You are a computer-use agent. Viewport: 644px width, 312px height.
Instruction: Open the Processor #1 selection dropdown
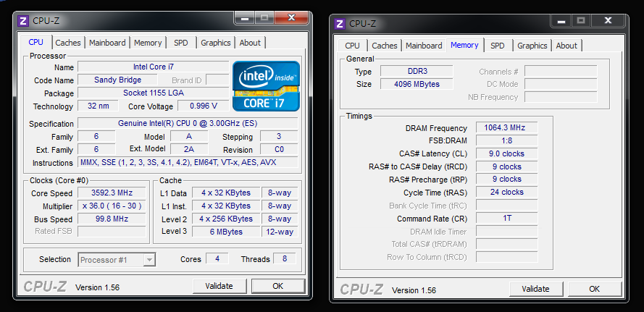117,260
